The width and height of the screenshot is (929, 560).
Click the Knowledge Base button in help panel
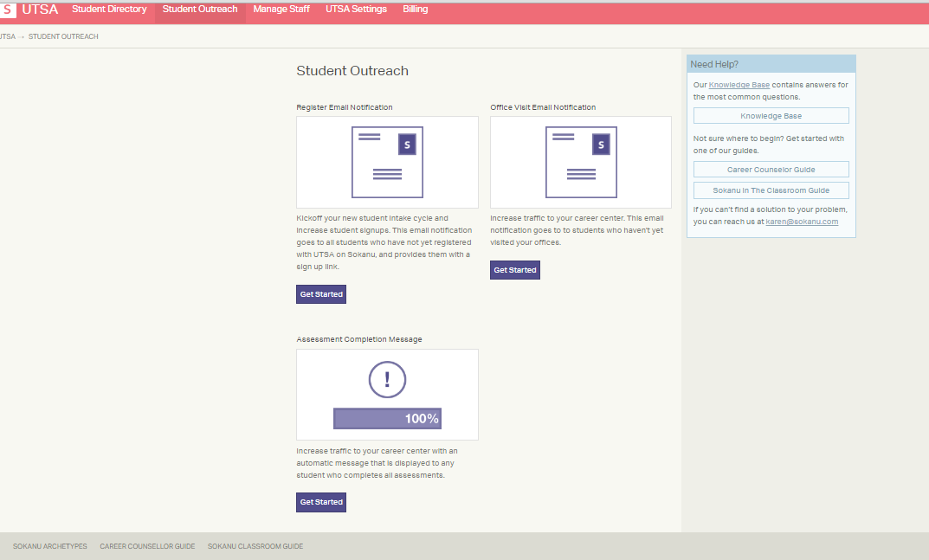pyautogui.click(x=771, y=116)
